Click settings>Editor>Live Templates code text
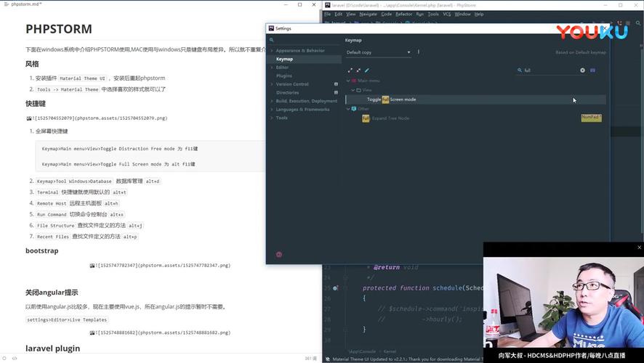Screen dimensions: 644x363 click(67, 319)
